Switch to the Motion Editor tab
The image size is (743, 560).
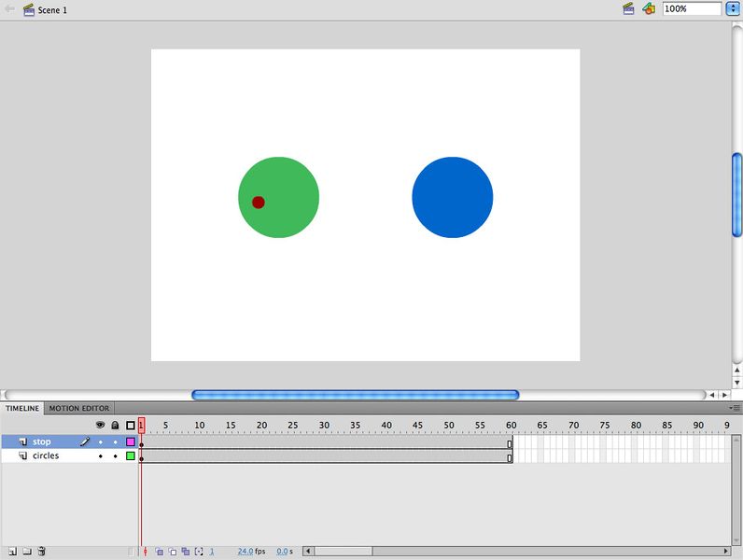pyautogui.click(x=79, y=408)
